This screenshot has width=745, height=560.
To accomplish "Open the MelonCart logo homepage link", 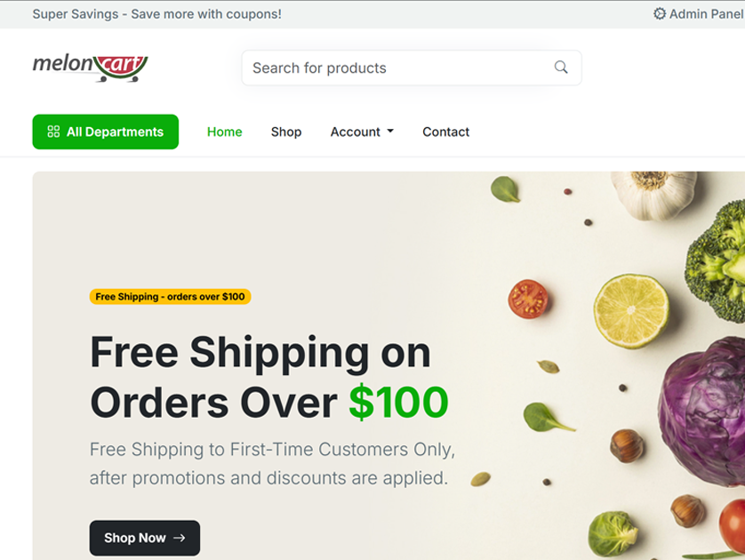I will (x=91, y=68).
